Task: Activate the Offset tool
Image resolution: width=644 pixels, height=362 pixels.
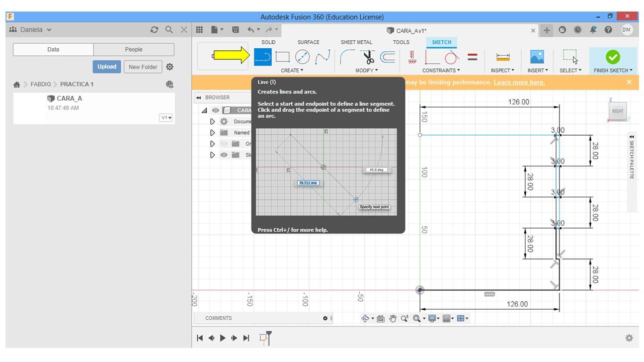Action: point(387,57)
